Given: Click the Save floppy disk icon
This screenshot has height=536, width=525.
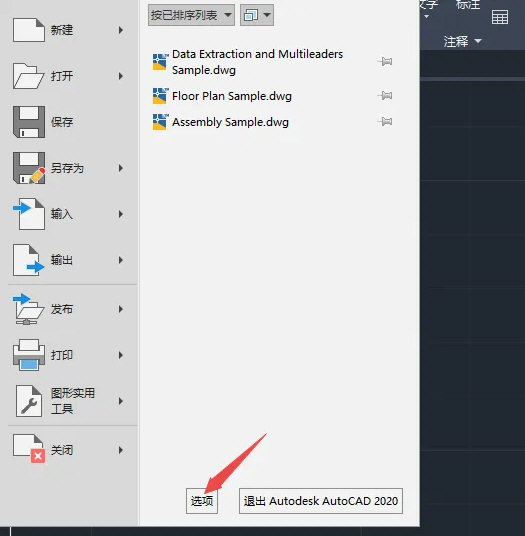Looking at the screenshot, I should tap(29, 122).
